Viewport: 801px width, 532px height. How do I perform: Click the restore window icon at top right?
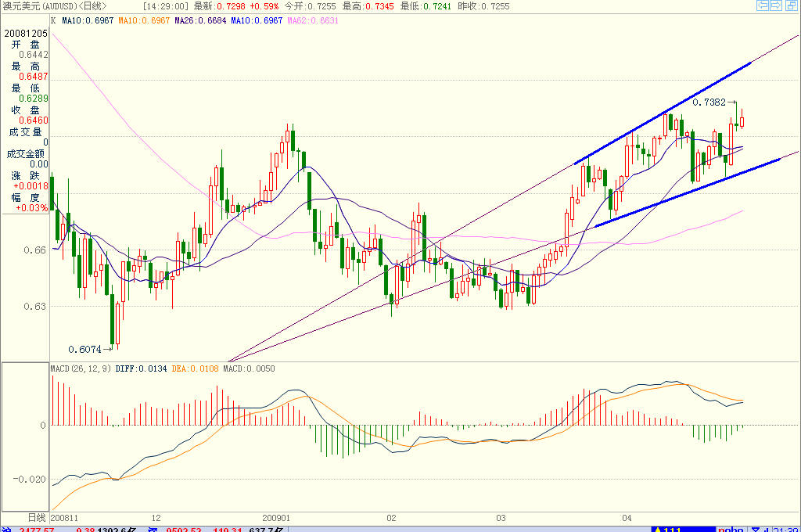[791, 5]
